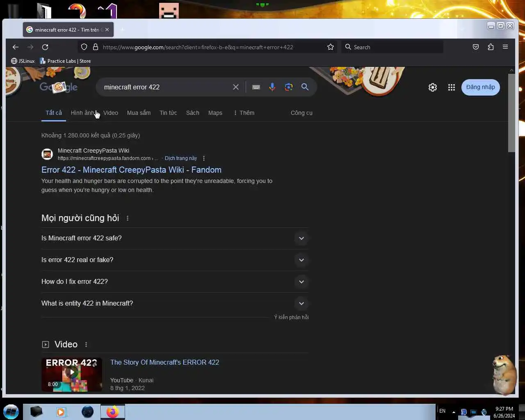
Task: Clear the search query with the X icon
Action: [x=236, y=87]
